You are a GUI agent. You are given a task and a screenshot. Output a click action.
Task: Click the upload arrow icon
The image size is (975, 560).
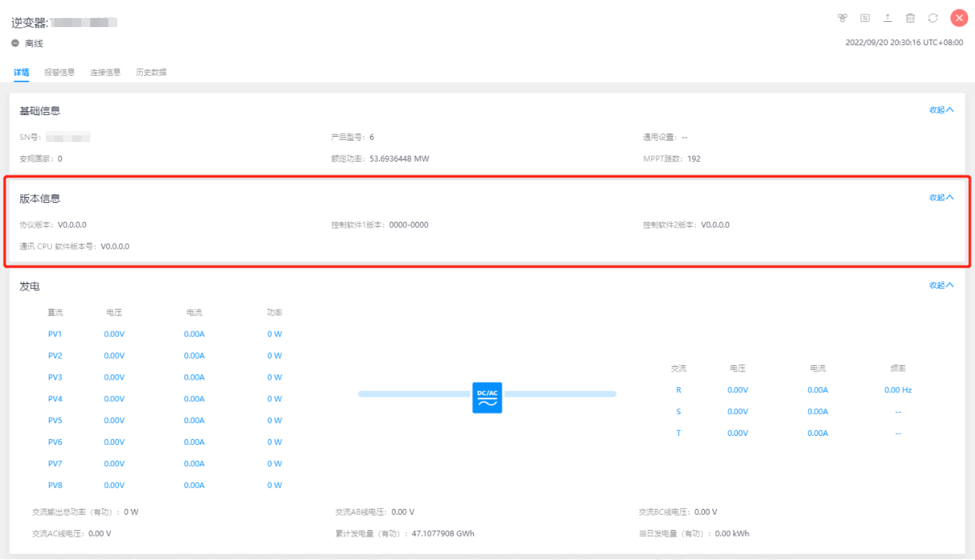tap(888, 18)
